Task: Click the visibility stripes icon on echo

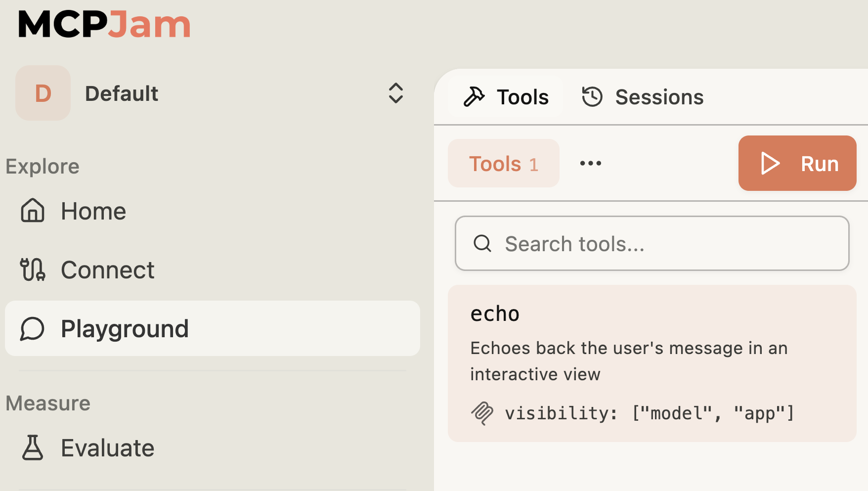Action: point(482,413)
